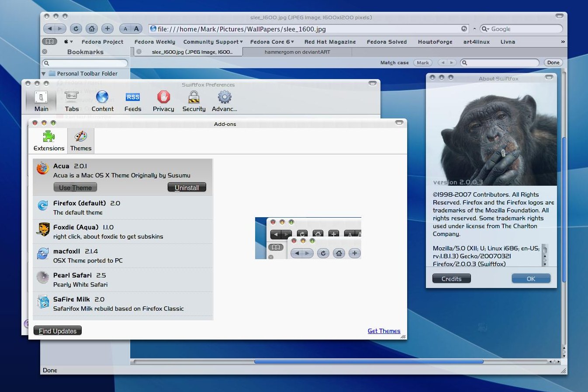This screenshot has height=392, width=588.
Task: Select the Firefox (default) theme row
Action: coord(123,208)
